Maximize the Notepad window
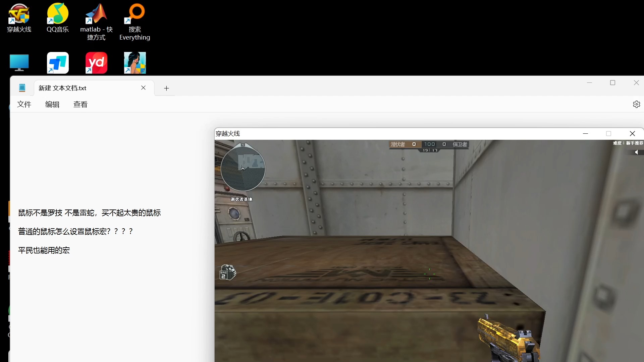 tap(612, 82)
